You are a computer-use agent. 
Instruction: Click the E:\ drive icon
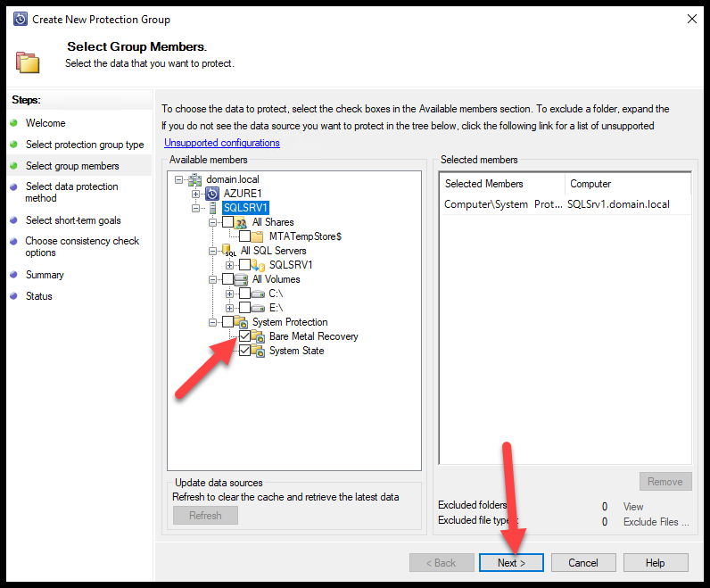click(x=258, y=309)
